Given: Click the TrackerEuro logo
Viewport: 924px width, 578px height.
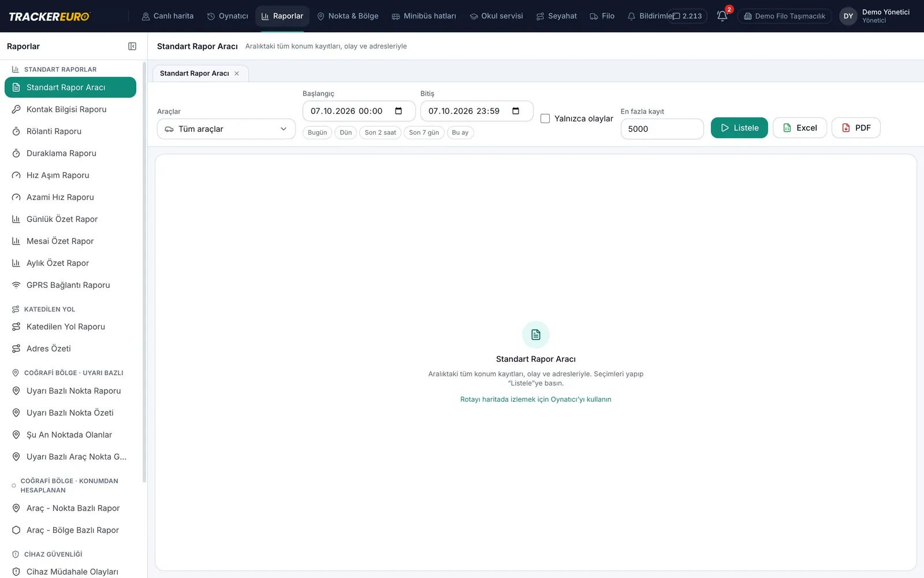Looking at the screenshot, I should click(x=49, y=16).
